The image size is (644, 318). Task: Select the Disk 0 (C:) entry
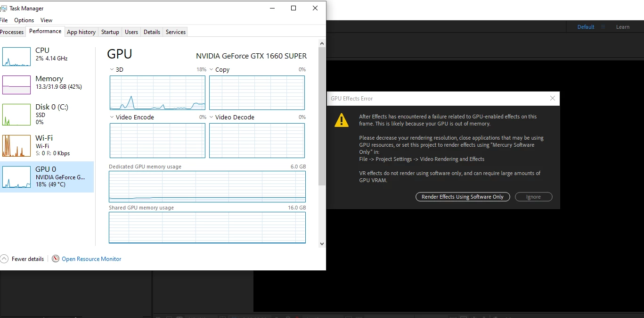[x=47, y=114]
